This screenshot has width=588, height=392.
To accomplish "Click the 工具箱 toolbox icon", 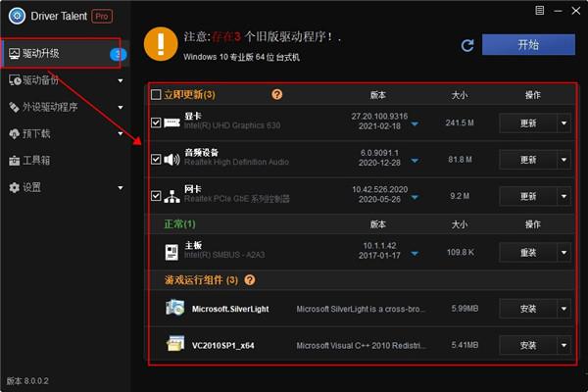I will pos(15,161).
